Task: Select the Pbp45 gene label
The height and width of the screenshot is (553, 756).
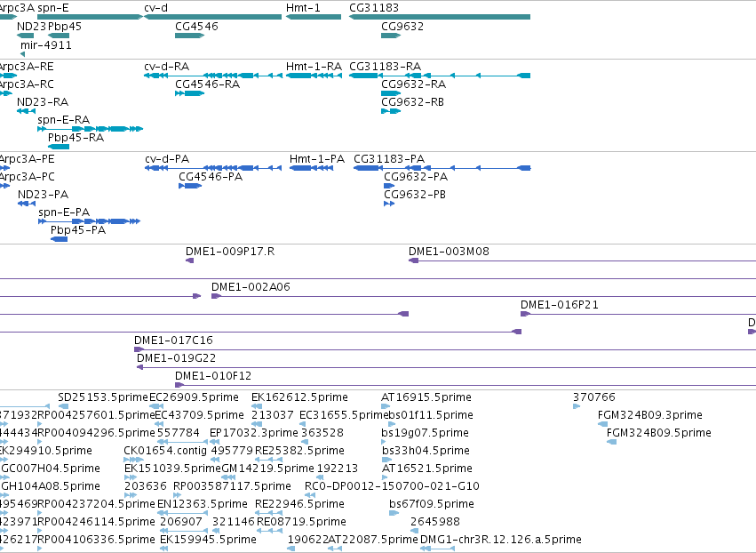Action: coord(65,27)
